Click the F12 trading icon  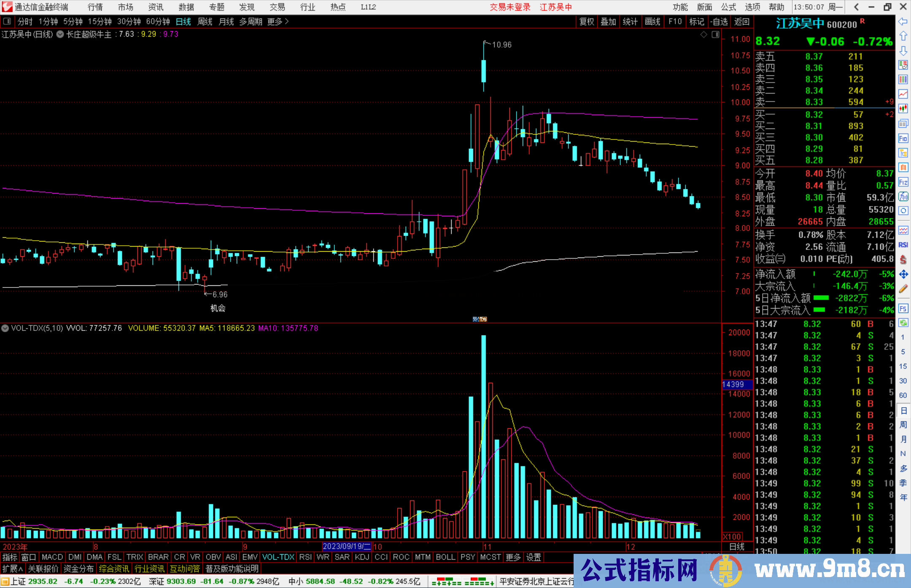(903, 182)
